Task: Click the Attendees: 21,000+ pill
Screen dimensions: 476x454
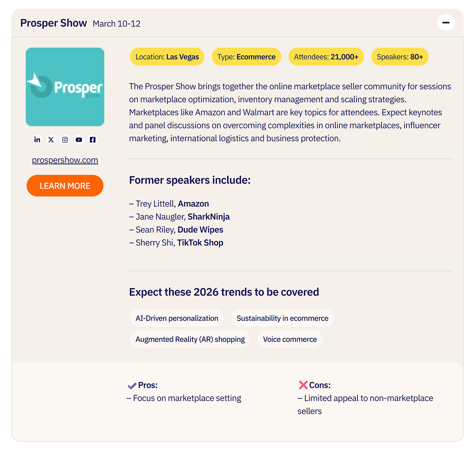Action: [x=326, y=57]
